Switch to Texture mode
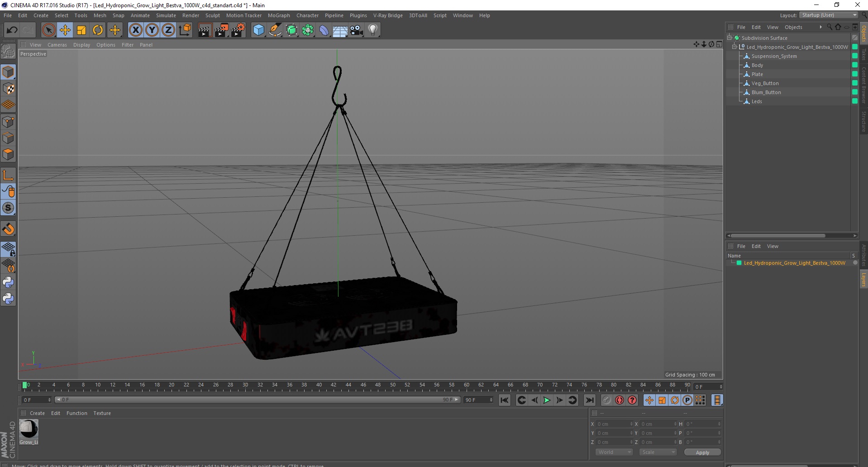This screenshot has width=868, height=467. point(8,89)
